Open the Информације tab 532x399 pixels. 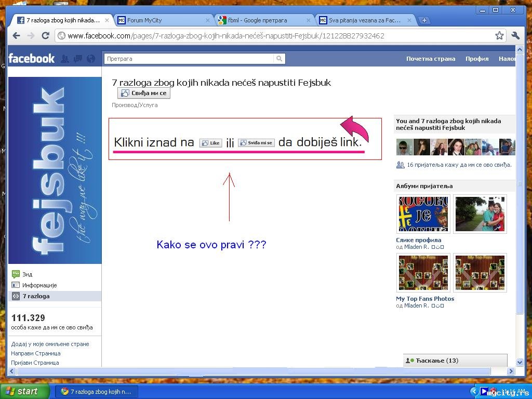39,285
